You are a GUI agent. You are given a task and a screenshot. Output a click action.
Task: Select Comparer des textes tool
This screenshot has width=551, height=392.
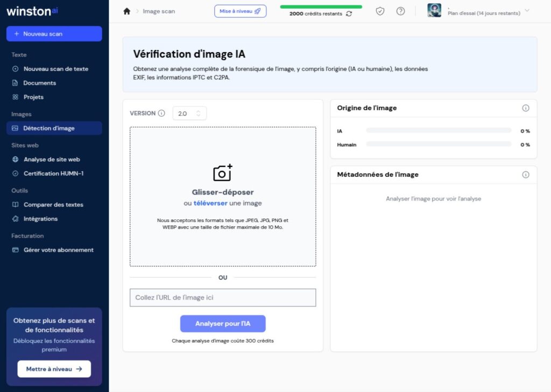53,205
